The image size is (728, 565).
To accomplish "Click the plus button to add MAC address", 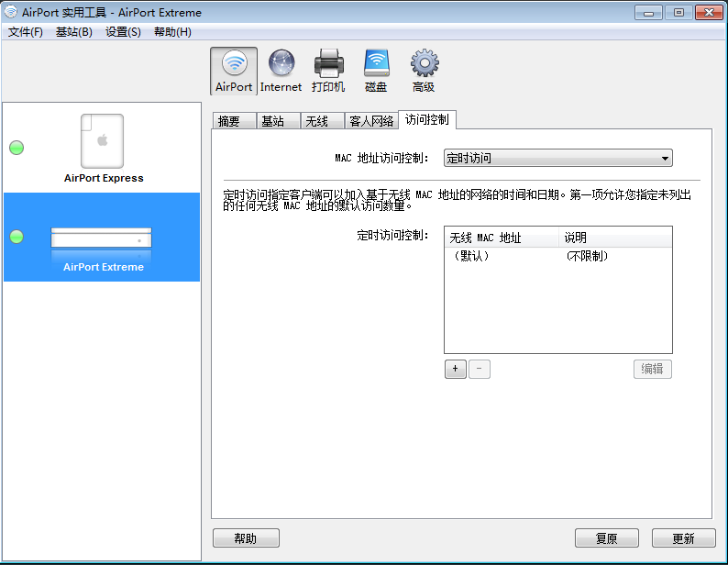I will [x=455, y=369].
